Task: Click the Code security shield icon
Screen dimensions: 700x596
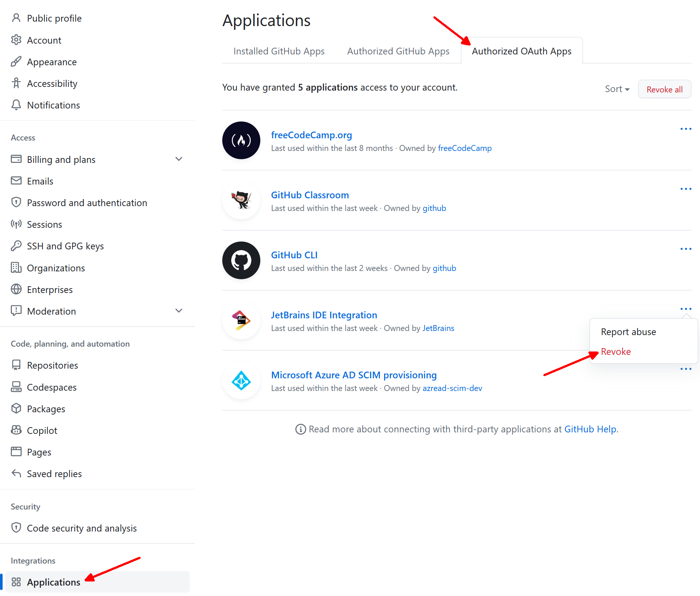Action: coord(16,528)
